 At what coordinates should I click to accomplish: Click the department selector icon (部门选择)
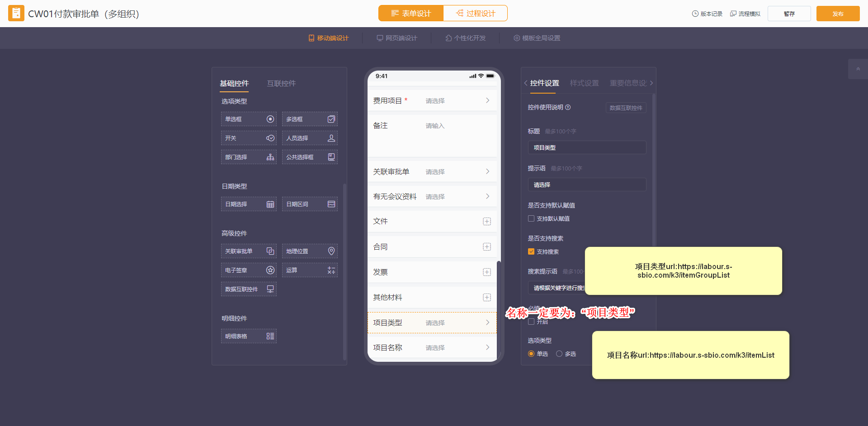(x=270, y=157)
